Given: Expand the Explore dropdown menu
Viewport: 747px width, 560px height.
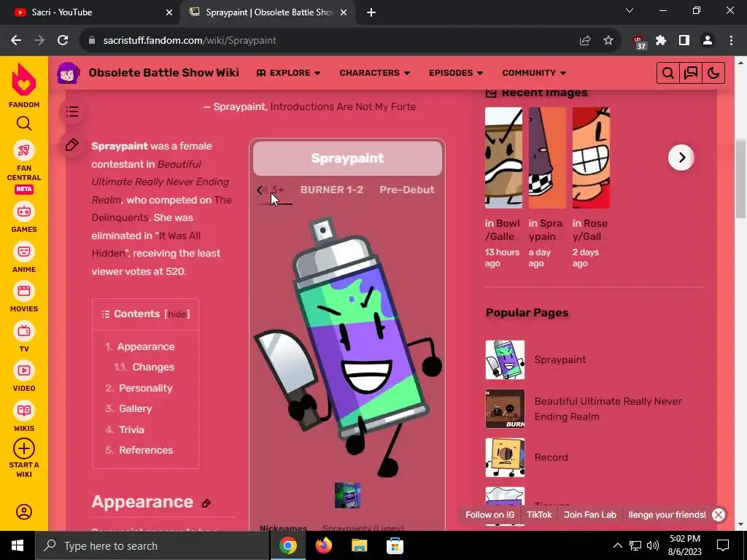Looking at the screenshot, I should click(x=288, y=73).
